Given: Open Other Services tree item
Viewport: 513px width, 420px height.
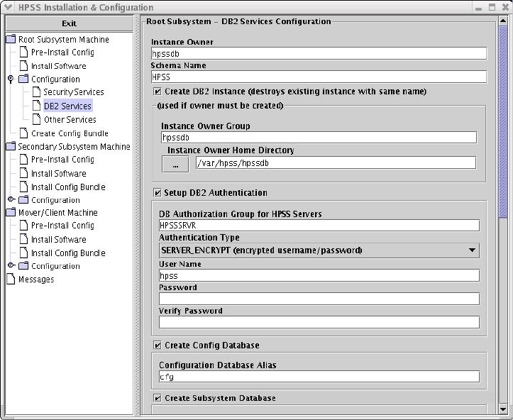Looking at the screenshot, I should coord(70,120).
